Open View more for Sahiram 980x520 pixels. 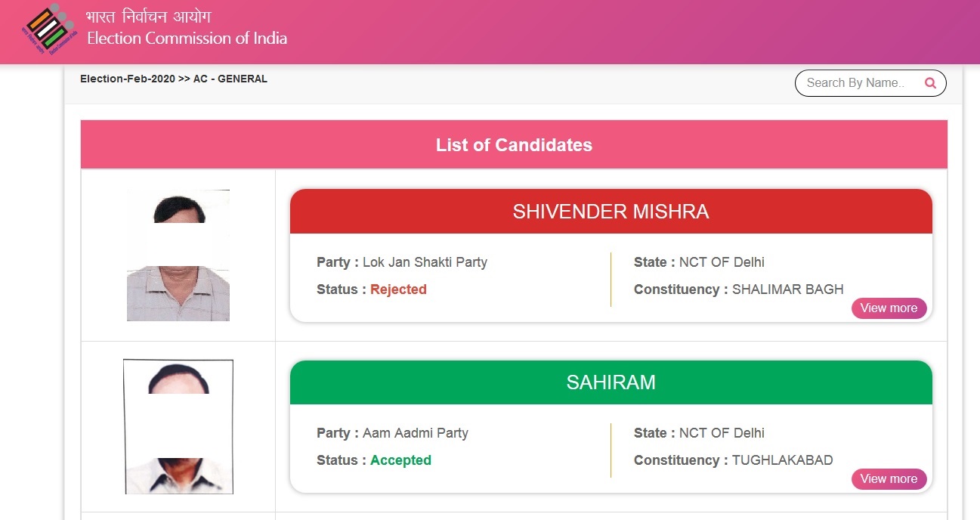tap(889, 479)
